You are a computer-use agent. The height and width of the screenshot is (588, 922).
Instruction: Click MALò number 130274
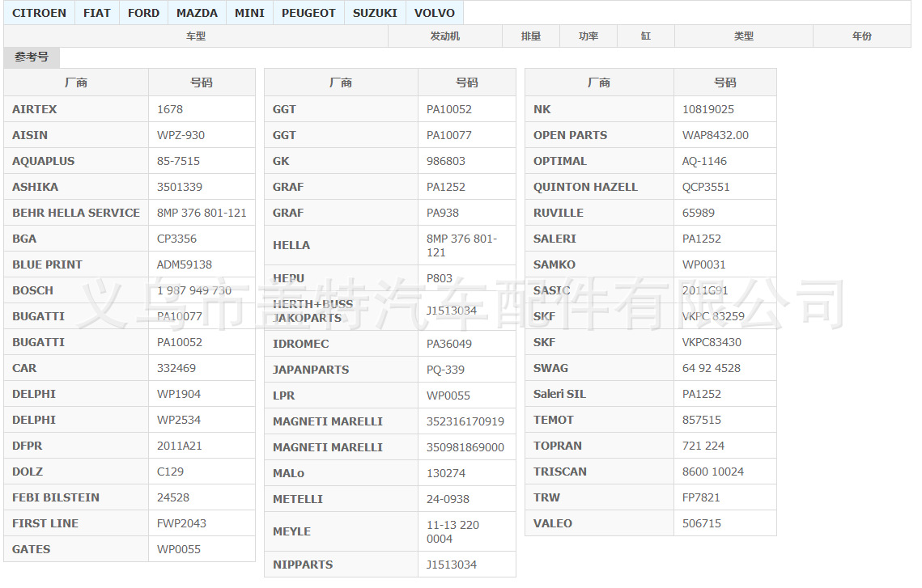coord(467,473)
